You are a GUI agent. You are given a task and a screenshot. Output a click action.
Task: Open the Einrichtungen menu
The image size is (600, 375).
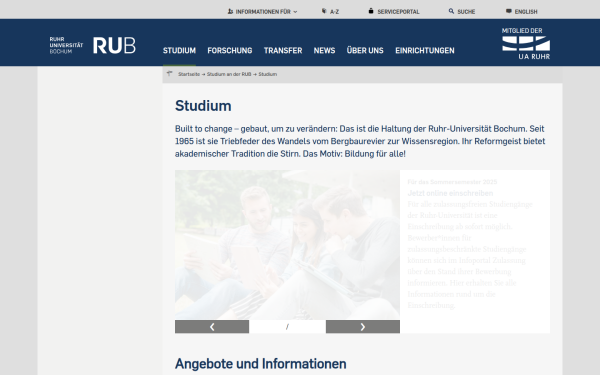click(x=425, y=51)
